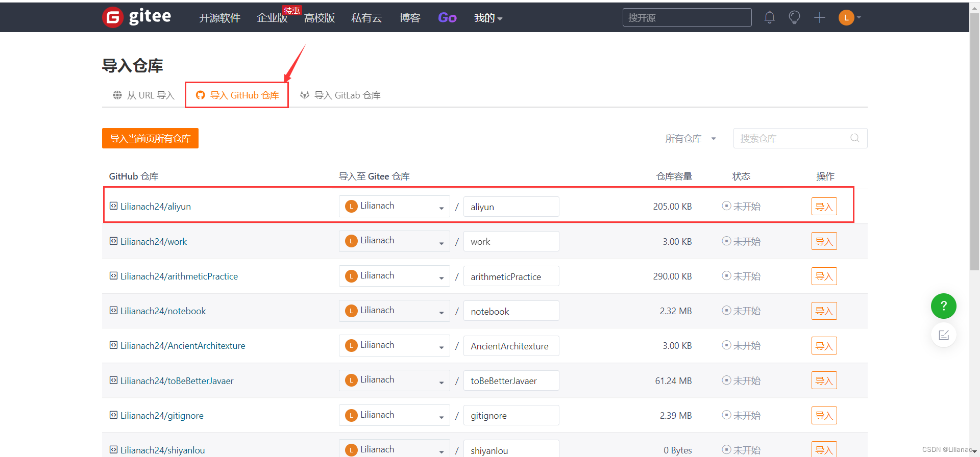Expand namespace dropdown for arithmeticPractice

[x=395, y=276]
